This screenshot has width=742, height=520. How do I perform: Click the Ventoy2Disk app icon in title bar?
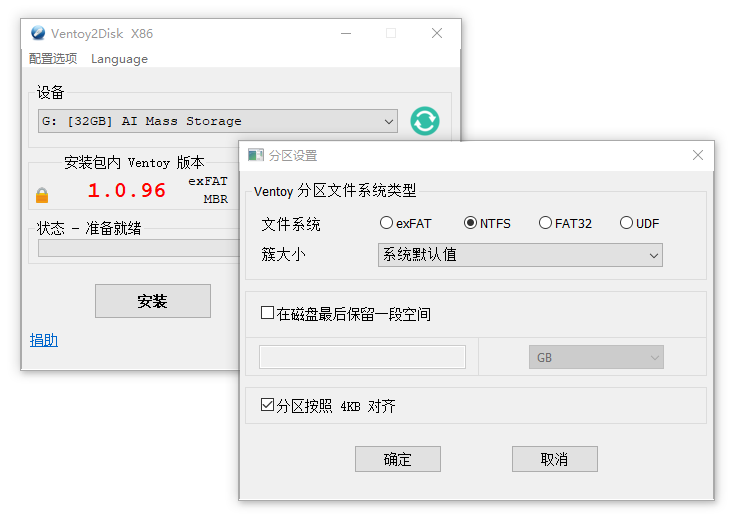tap(38, 33)
